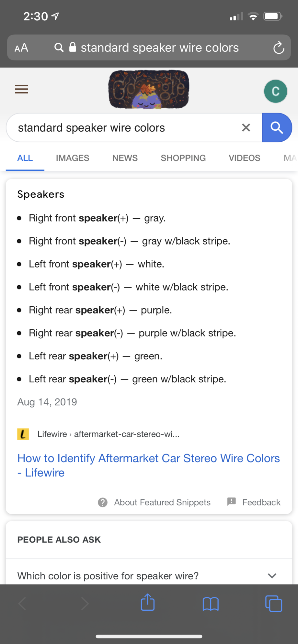The image size is (298, 644).
Task: Open the green account avatar "C"
Action: (275, 91)
